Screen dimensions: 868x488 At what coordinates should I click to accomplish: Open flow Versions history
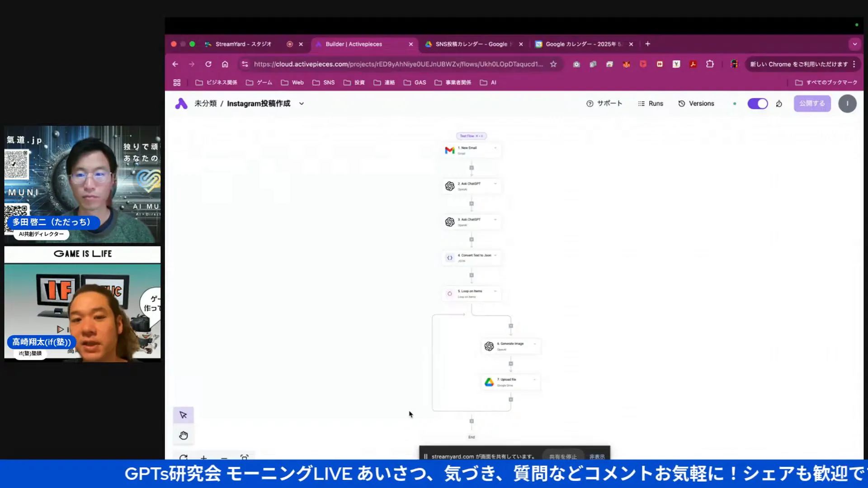pyautogui.click(x=696, y=103)
